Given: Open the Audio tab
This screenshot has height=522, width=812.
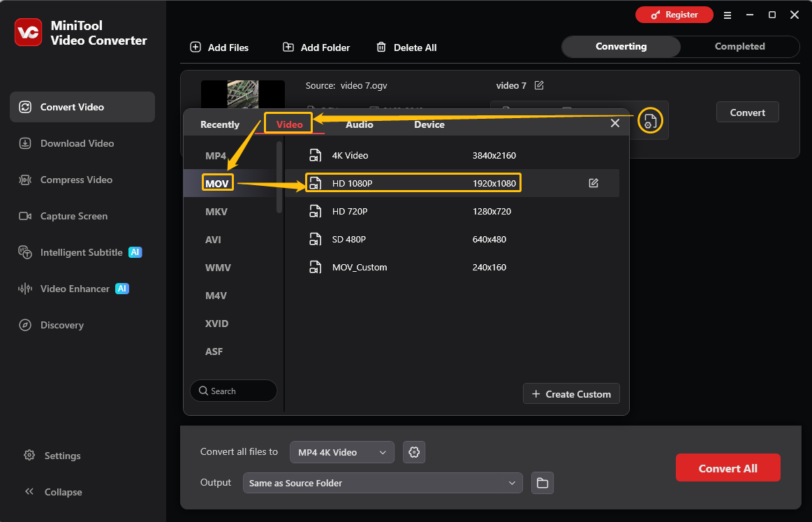Looking at the screenshot, I should pyautogui.click(x=360, y=124).
